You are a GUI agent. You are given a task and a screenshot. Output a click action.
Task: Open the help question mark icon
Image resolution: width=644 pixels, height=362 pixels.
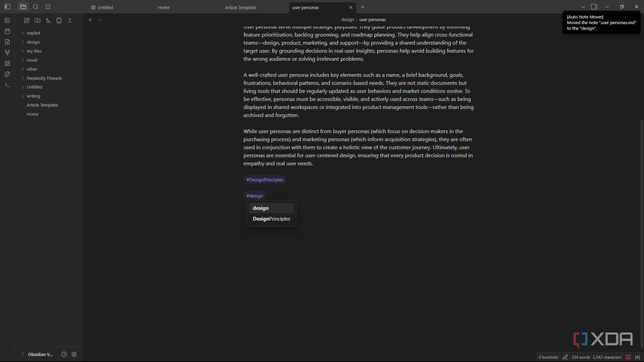64,354
